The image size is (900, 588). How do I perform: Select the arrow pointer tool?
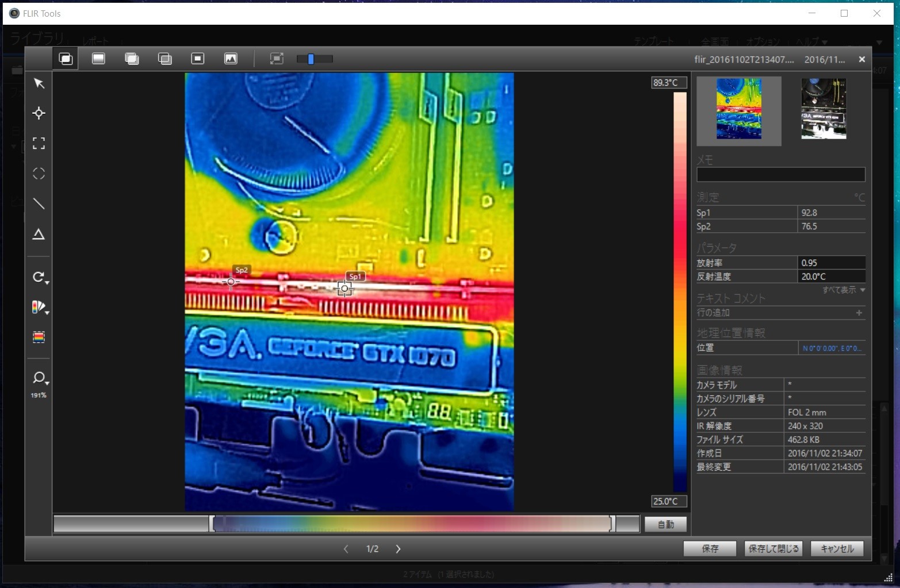point(39,84)
